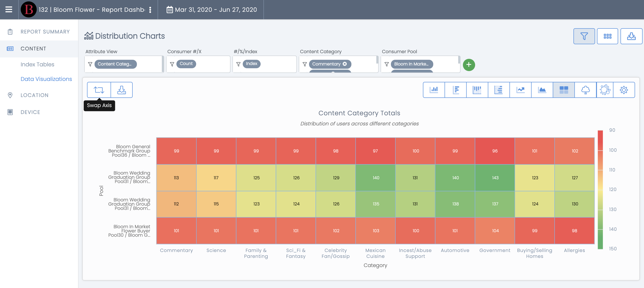The height and width of the screenshot is (288, 644).
Task: Open the date range picker
Action: [x=211, y=9]
